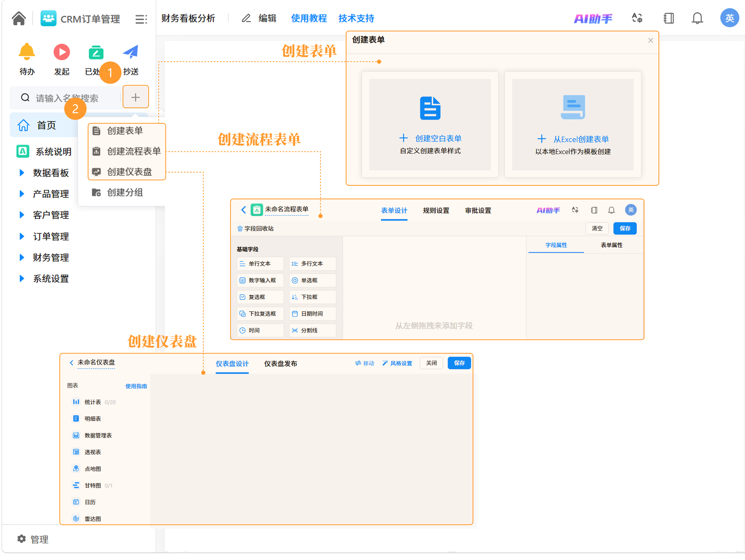Open AI助手 in the main top bar

pos(593,18)
